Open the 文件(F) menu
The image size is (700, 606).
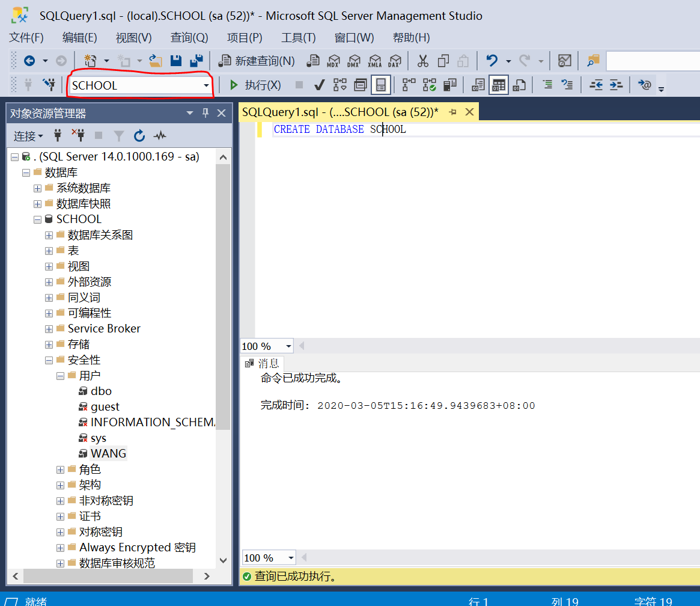26,37
